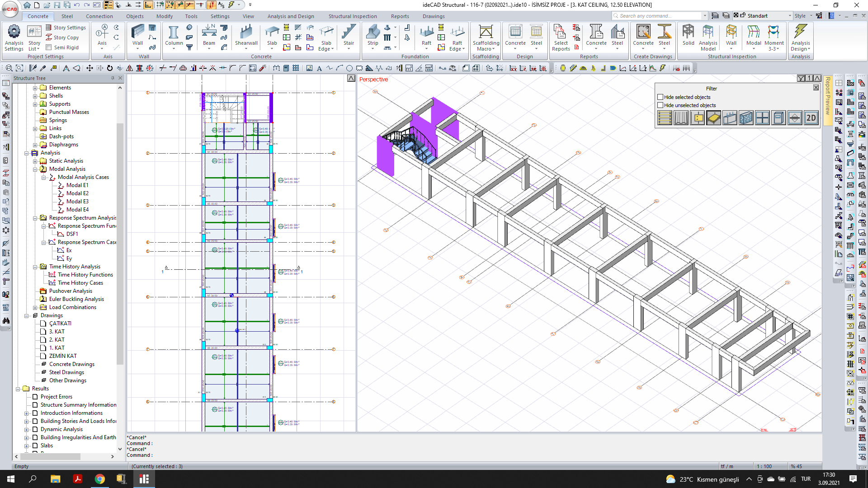The image size is (868, 488).
Task: Check Hide selected objects
Action: click(x=660, y=97)
